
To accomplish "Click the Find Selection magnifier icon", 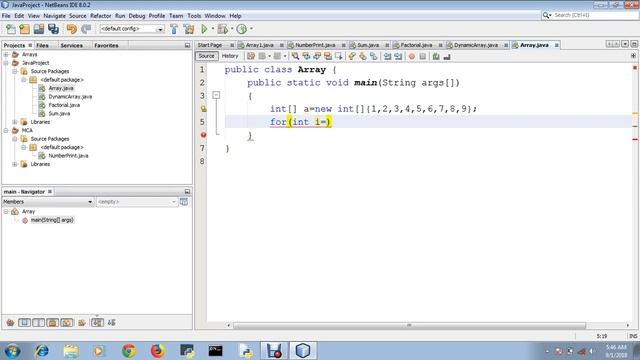I will point(295,56).
